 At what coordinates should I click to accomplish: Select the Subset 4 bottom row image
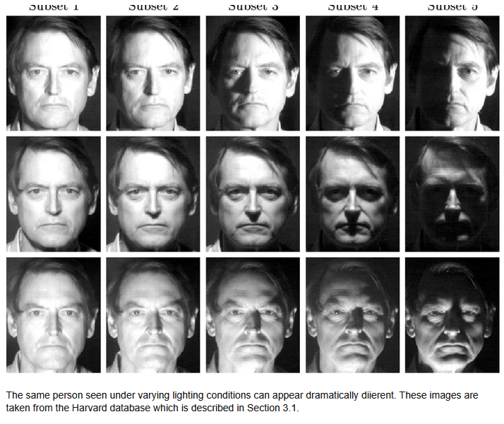[x=352, y=314]
